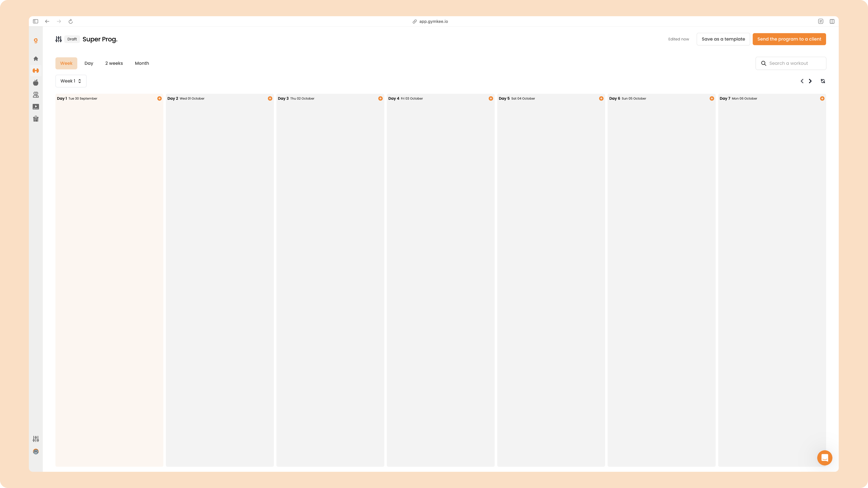The height and width of the screenshot is (488, 868).
Task: Open the dumbbell Programs section
Action: 36,70
